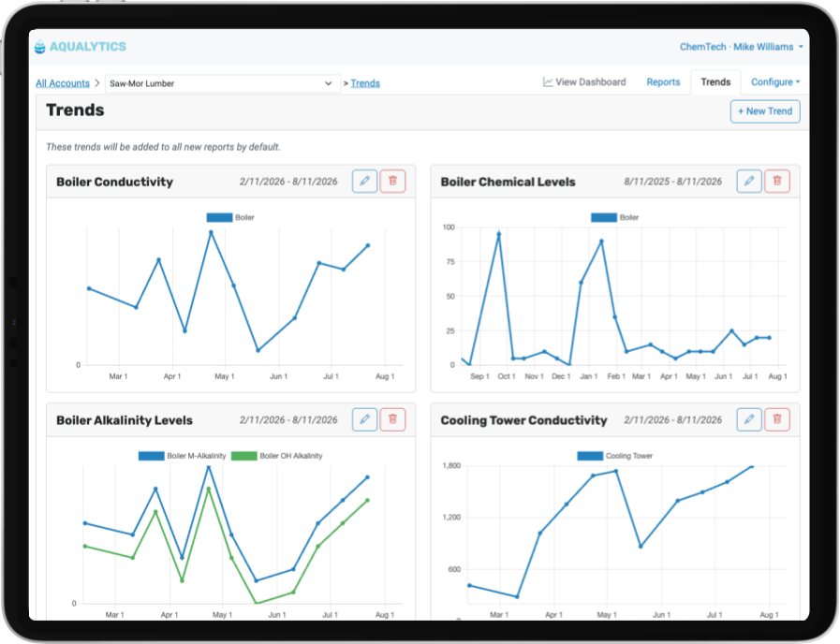Delete the Boiler Chemical Levels trend
This screenshot has width=840, height=644.
(777, 181)
